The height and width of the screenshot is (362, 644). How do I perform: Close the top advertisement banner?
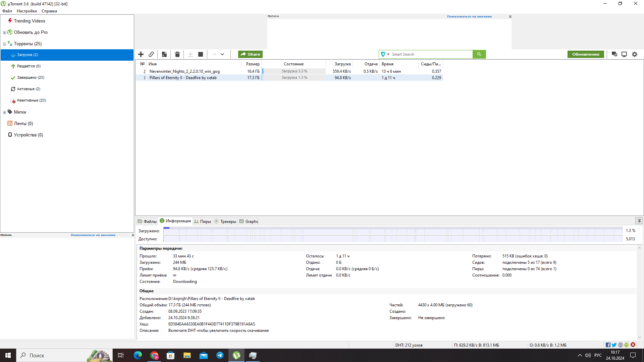[x=510, y=16]
